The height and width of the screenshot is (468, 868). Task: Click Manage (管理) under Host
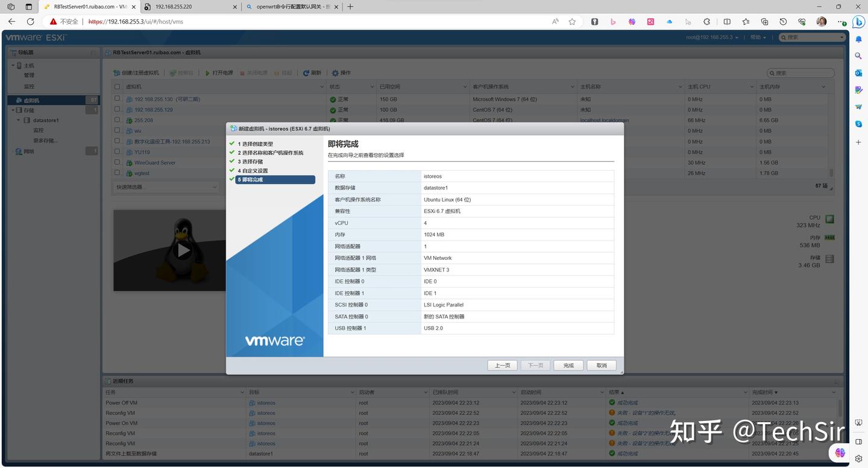point(29,75)
